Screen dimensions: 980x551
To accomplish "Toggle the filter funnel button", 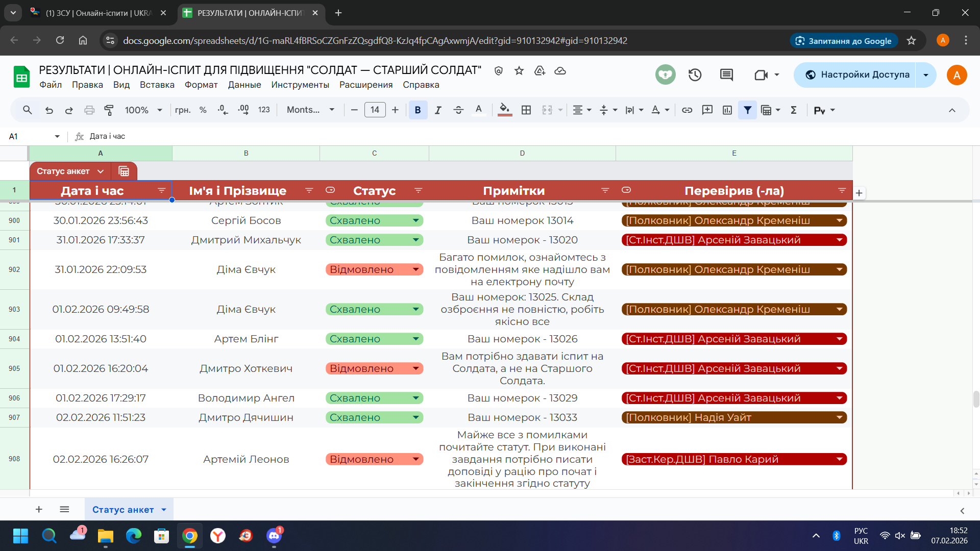I will (x=747, y=110).
